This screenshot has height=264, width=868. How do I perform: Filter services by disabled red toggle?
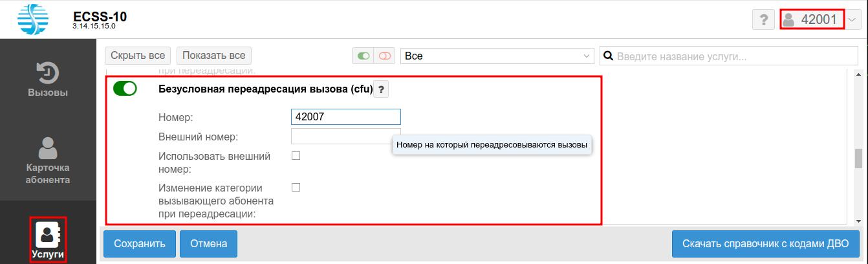[385, 56]
